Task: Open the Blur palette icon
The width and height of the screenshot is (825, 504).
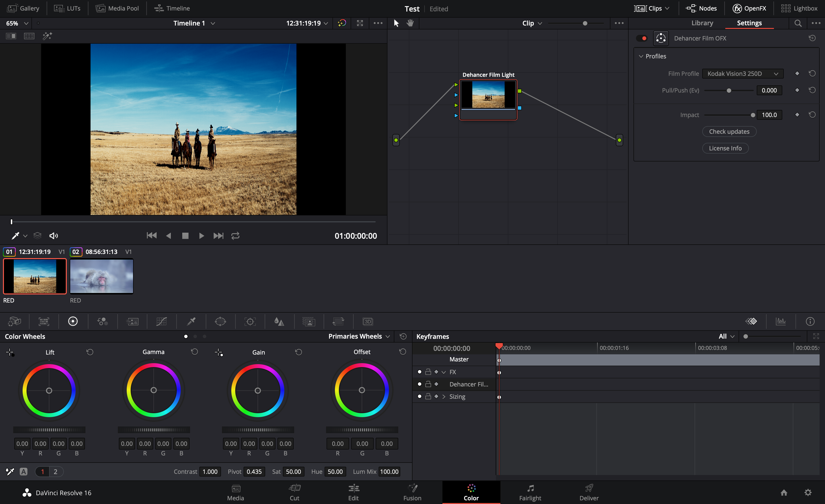Action: pyautogui.click(x=279, y=322)
